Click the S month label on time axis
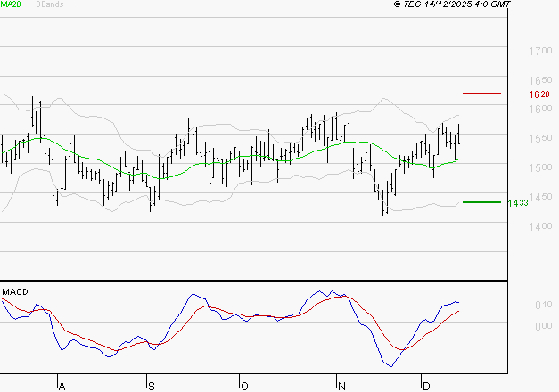This screenshot has height=392, width=559. tap(152, 387)
